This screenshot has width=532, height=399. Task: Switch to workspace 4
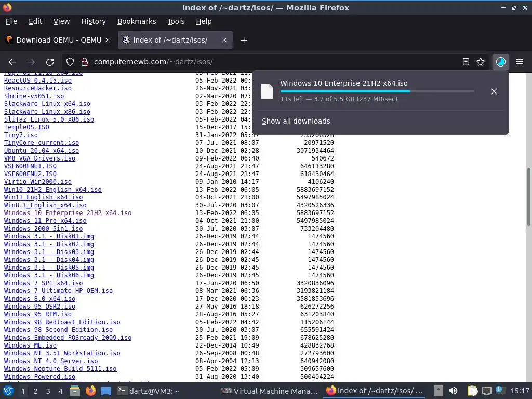61,391
